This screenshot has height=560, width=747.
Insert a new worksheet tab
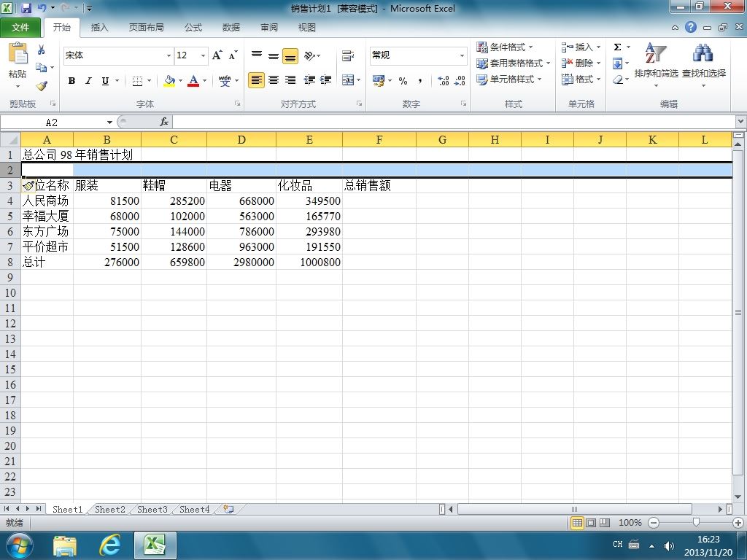pos(228,509)
